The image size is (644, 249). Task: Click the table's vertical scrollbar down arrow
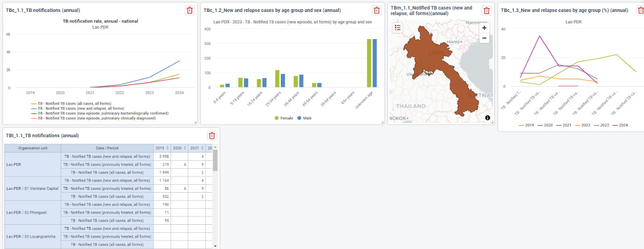(215, 246)
